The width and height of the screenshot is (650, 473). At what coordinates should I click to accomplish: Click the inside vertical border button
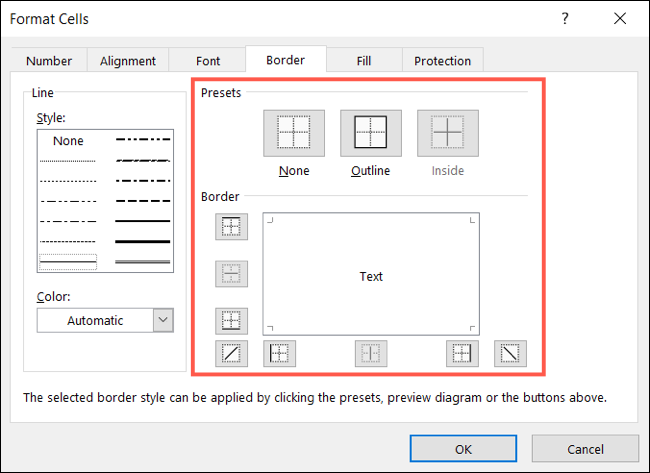371,353
